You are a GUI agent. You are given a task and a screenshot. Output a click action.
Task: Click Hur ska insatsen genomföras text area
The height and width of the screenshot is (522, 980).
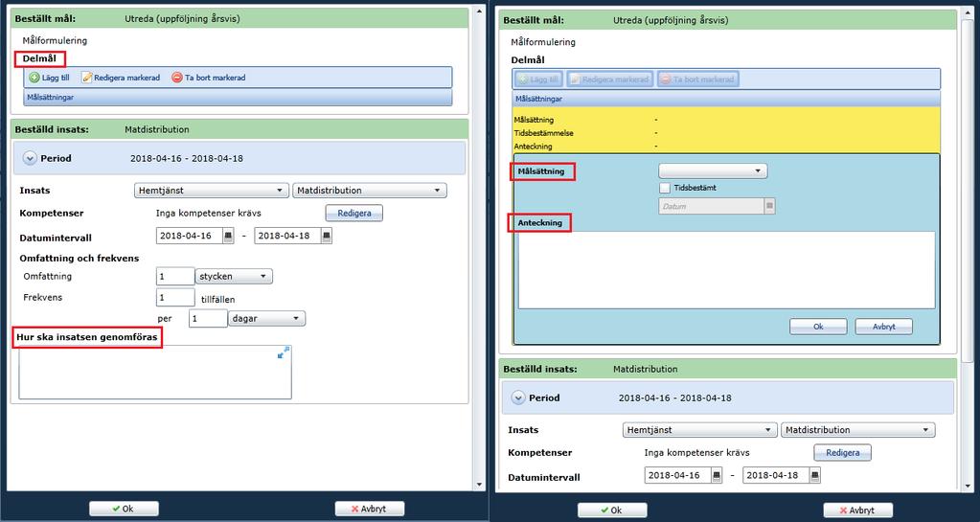[155, 373]
